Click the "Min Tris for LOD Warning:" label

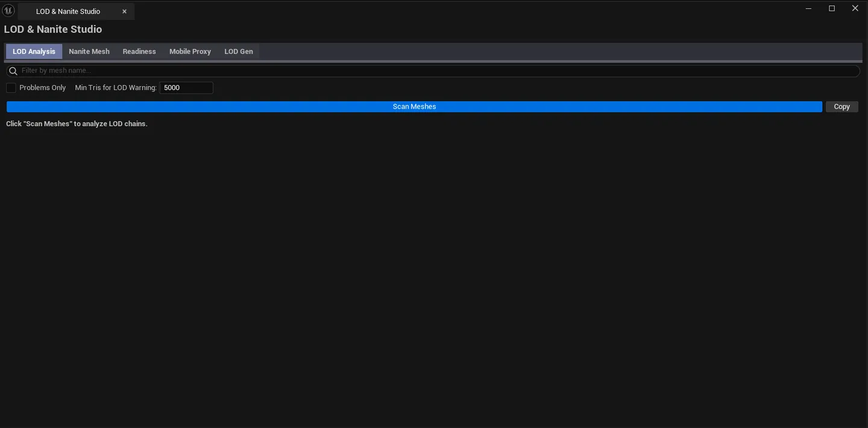point(116,88)
